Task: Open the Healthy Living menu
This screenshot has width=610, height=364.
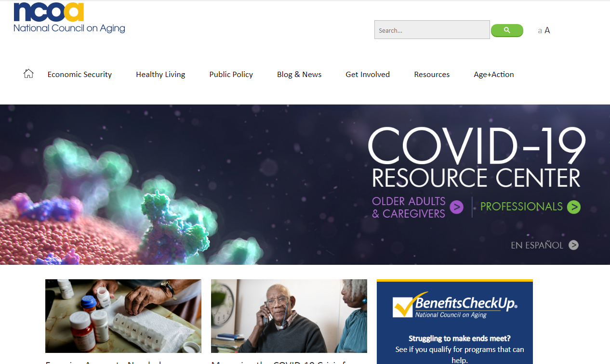Action: (x=160, y=74)
